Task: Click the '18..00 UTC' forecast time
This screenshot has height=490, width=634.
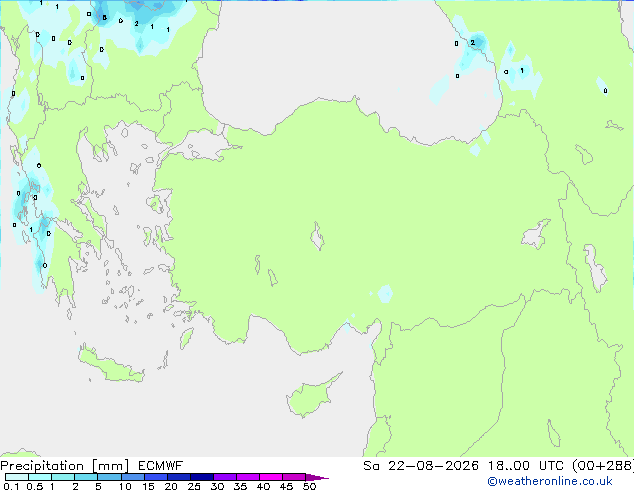Action: 526,466
